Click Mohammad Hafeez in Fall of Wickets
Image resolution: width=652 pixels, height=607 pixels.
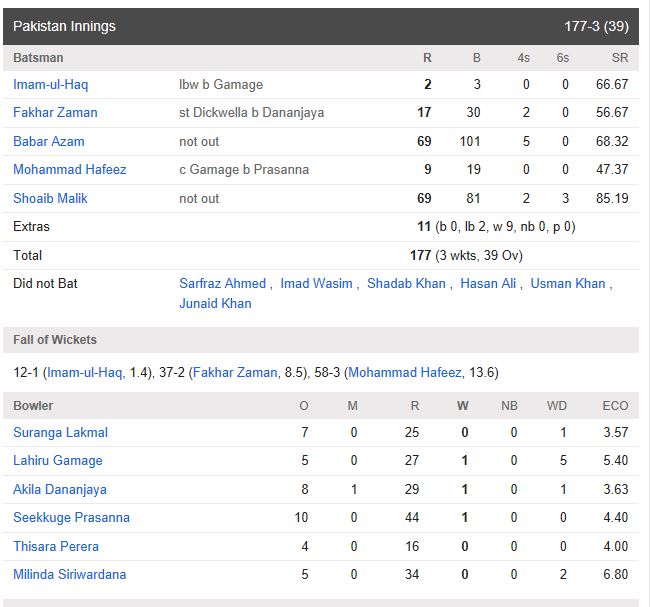405,373
